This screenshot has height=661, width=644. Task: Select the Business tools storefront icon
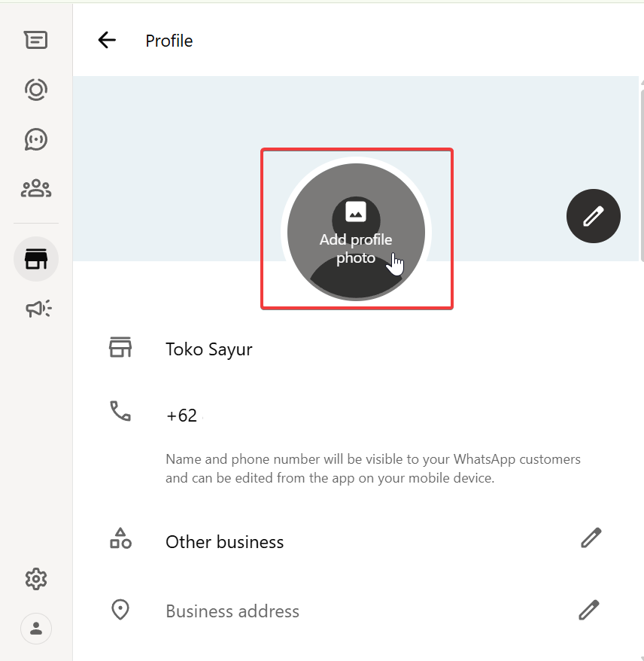35,260
